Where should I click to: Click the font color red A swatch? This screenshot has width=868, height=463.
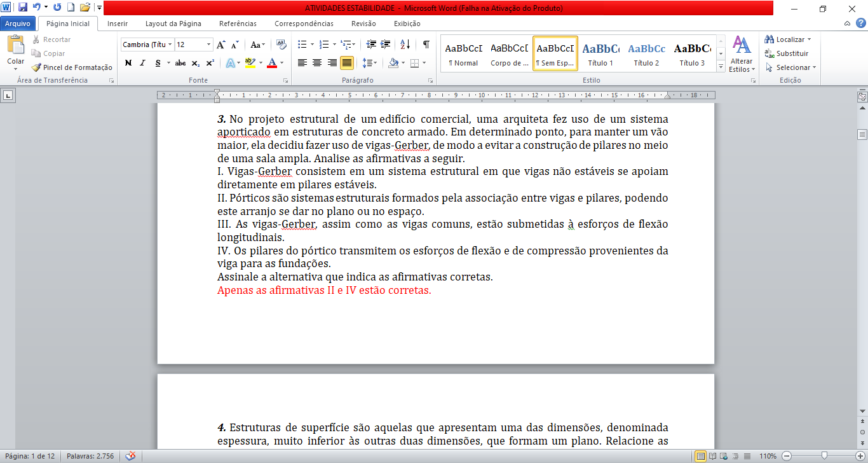point(272,63)
